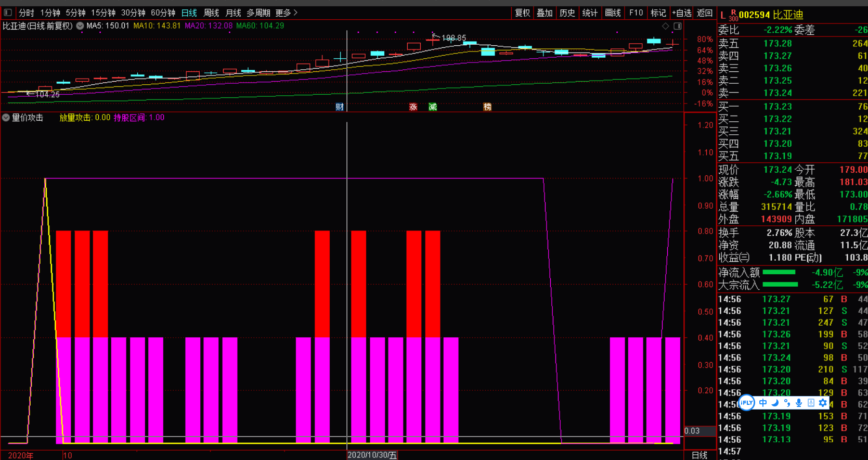Click the 榜 event marker

coord(487,107)
